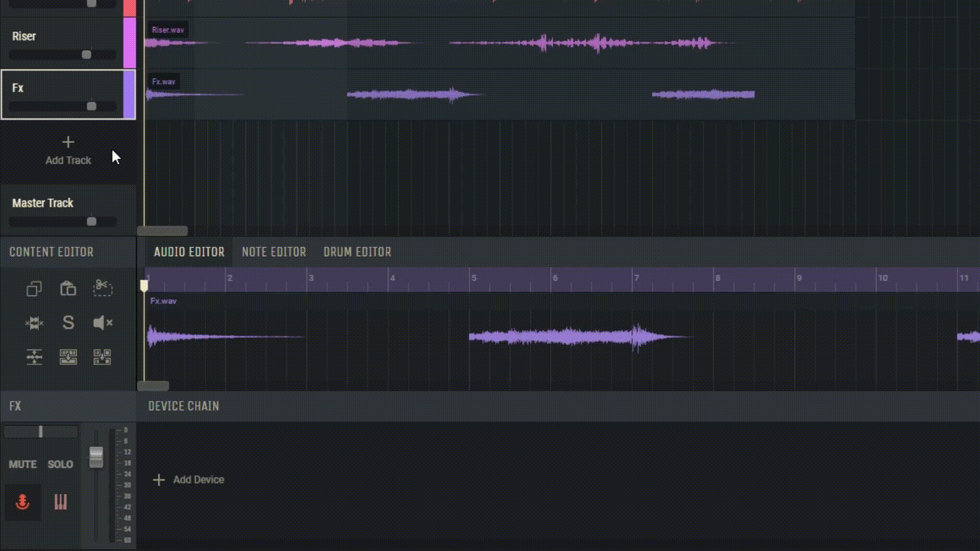Arm recording with the orange microphone icon
Screen dimensions: 980x551
(22, 502)
